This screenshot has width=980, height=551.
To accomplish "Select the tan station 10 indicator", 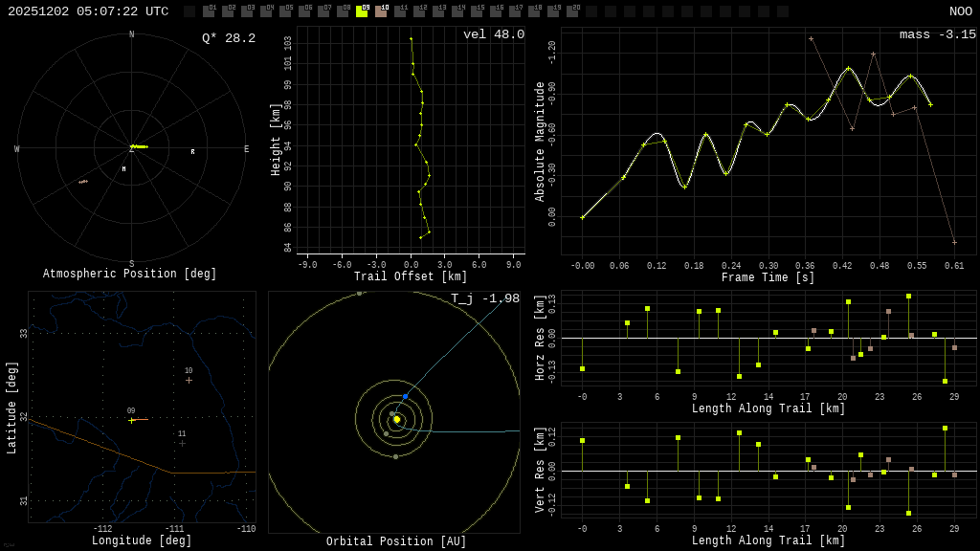I will click(381, 11).
